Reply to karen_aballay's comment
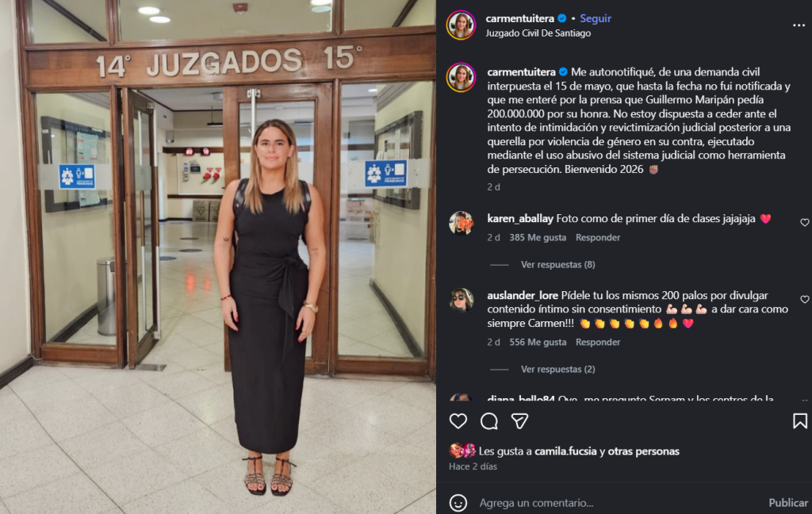The image size is (812, 514). click(x=598, y=237)
